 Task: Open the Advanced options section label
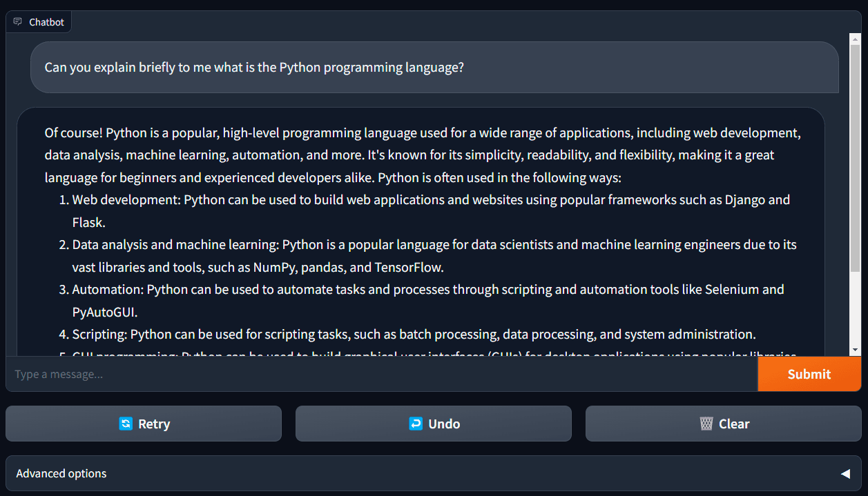(x=61, y=473)
